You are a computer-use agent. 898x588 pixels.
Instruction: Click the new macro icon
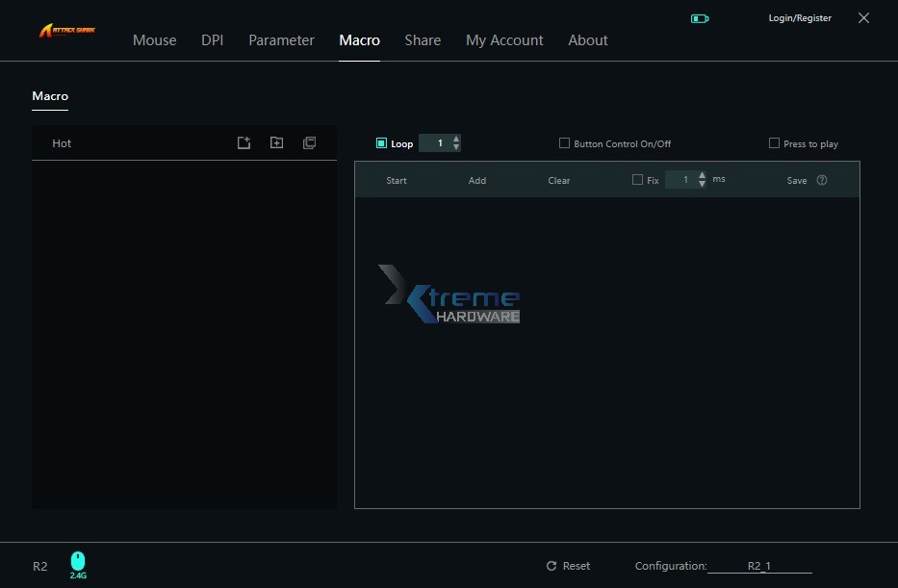click(244, 142)
